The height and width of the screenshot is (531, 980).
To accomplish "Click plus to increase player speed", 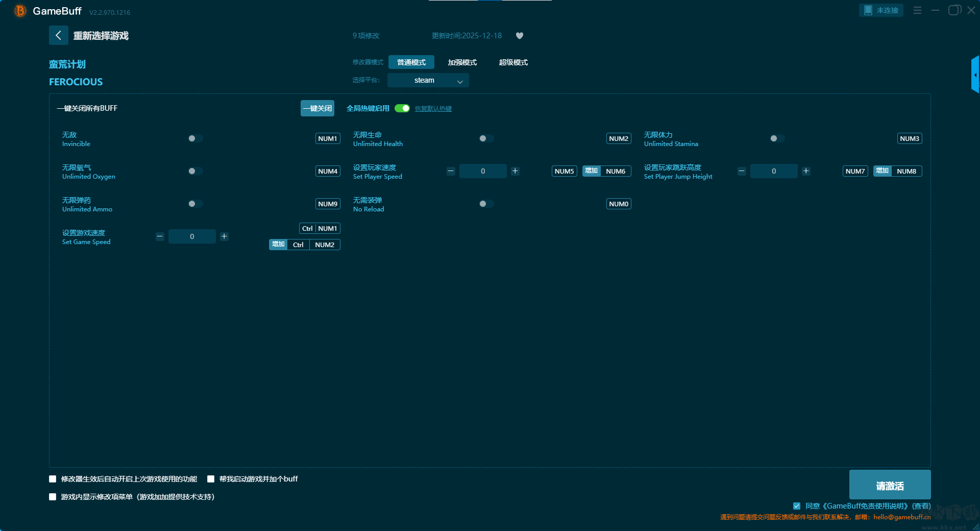I will tap(515, 171).
